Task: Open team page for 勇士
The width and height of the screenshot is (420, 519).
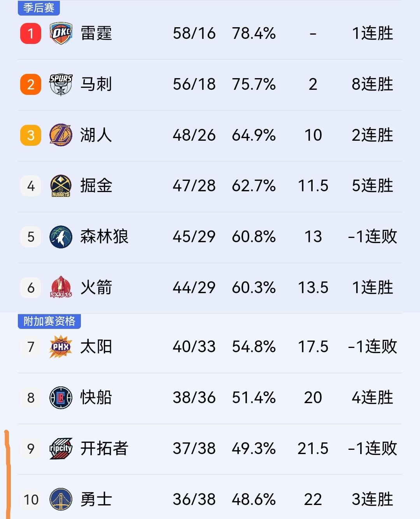Action: [96, 499]
